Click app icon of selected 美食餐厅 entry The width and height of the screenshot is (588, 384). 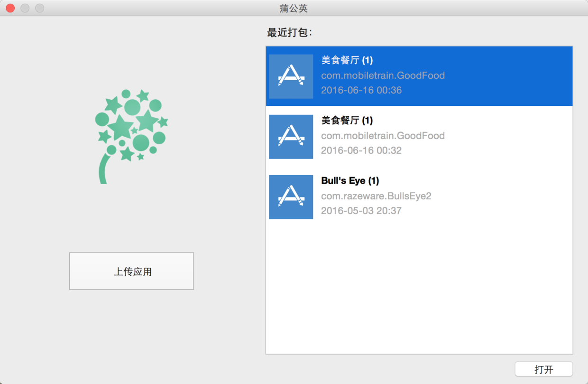coord(291,76)
